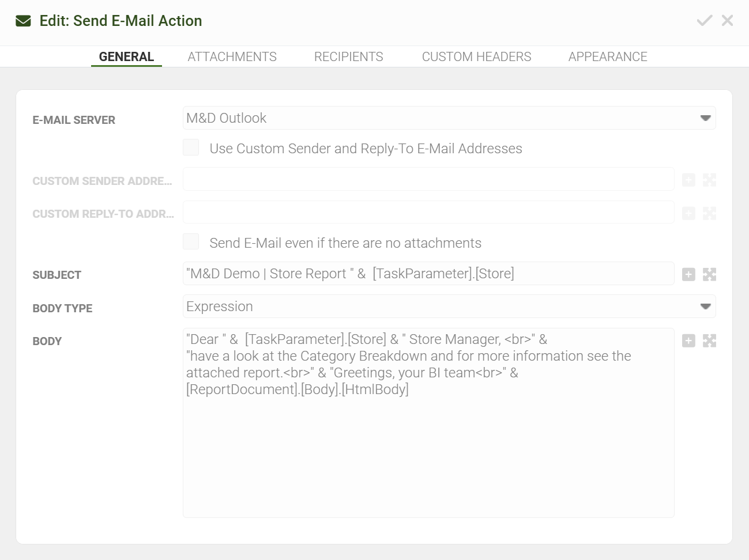
Task: Select the Appearance tab
Action: (608, 56)
